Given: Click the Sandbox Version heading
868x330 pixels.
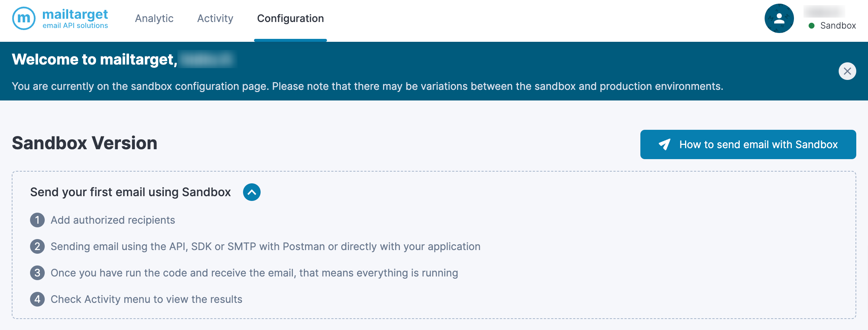Looking at the screenshot, I should click(x=85, y=143).
